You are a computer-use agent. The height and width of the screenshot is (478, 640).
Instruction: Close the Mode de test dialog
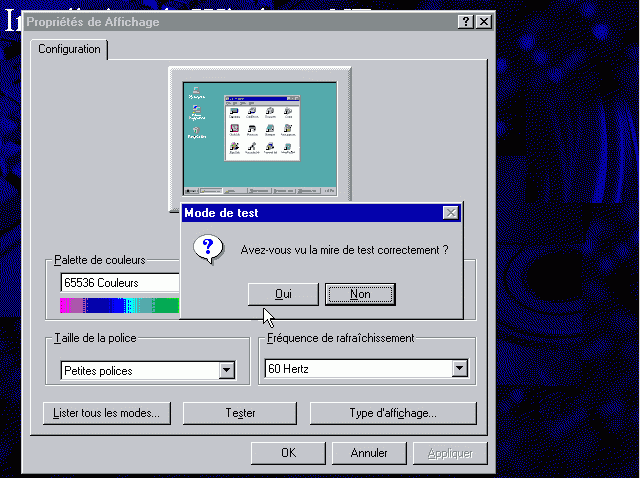pyautogui.click(x=450, y=213)
